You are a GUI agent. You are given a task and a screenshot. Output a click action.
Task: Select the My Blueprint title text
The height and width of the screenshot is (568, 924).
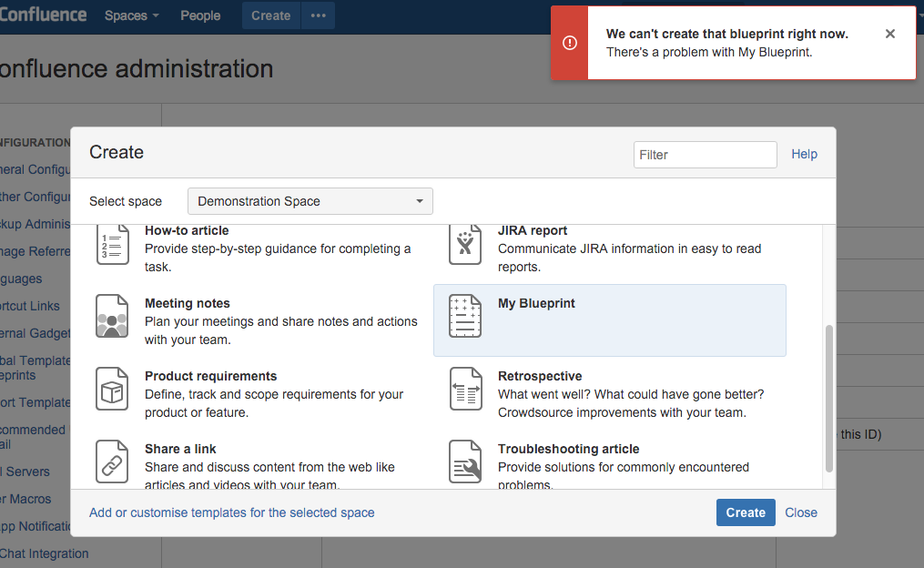[x=536, y=303]
